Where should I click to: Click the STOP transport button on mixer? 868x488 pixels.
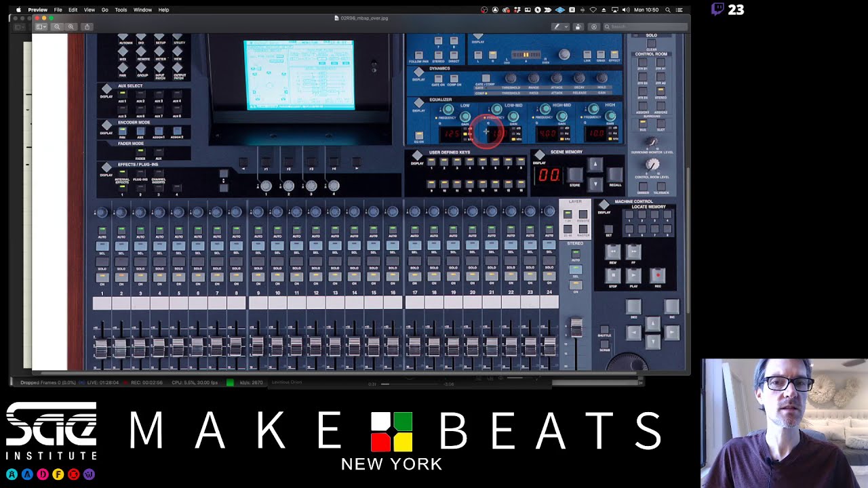tap(612, 275)
